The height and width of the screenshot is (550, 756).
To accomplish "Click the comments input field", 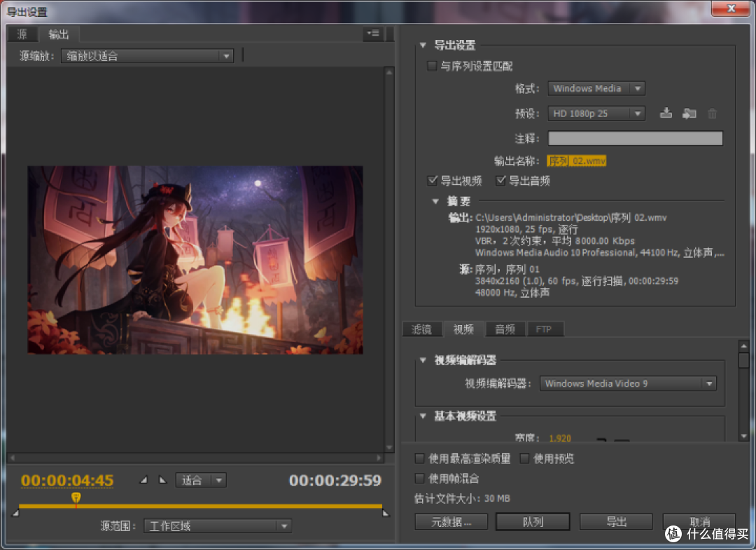I will click(x=636, y=139).
